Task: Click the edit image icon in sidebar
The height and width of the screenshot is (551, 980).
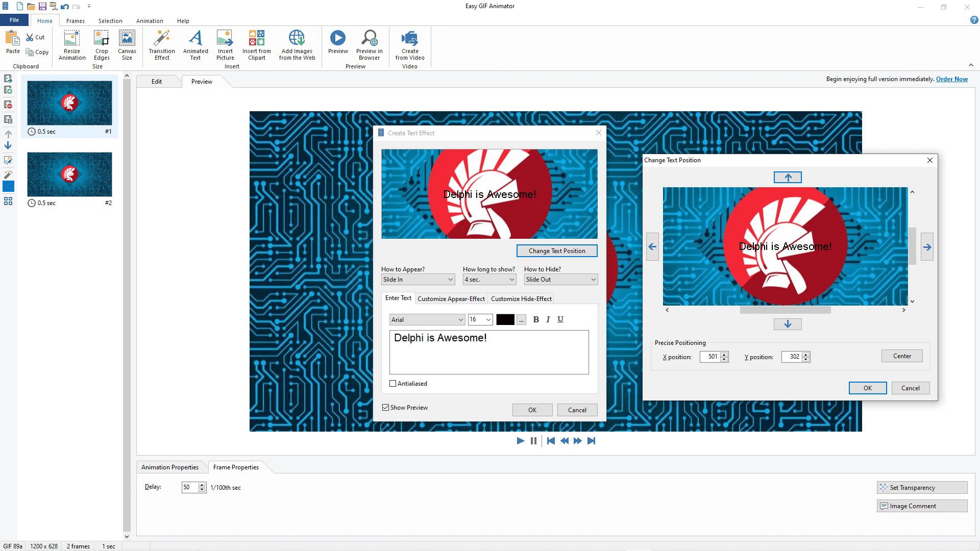Action: (x=8, y=160)
